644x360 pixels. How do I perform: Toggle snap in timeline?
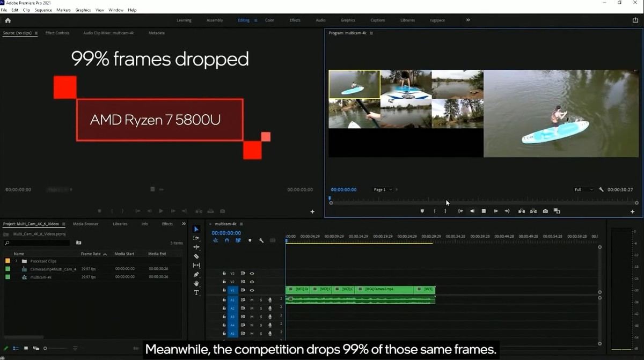[x=226, y=240]
